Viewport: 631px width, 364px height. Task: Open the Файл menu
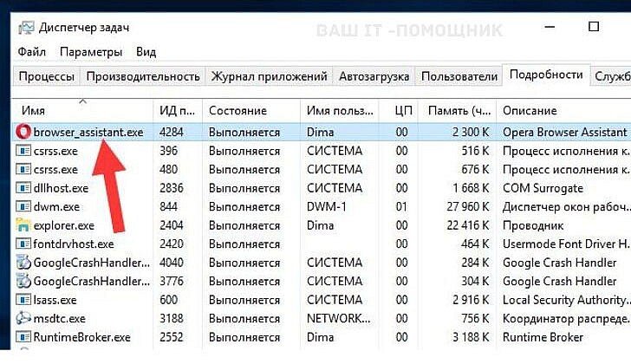(32, 52)
